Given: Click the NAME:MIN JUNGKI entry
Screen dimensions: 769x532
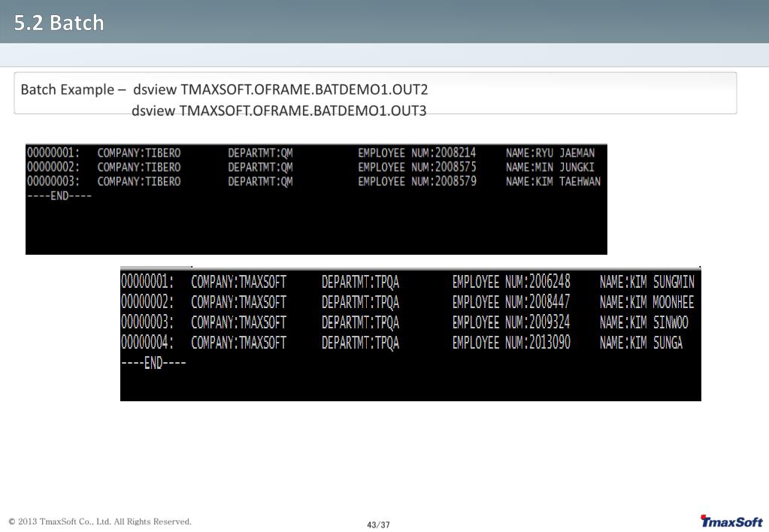Looking at the screenshot, I should [x=550, y=168].
